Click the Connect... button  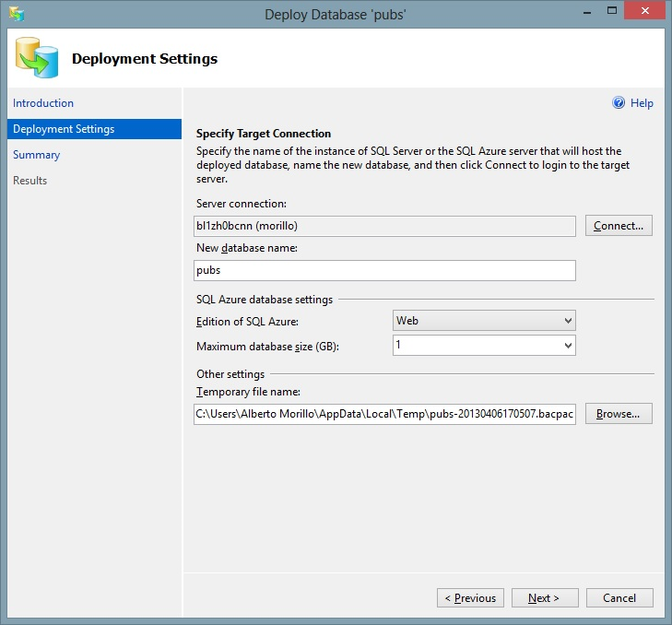(619, 226)
